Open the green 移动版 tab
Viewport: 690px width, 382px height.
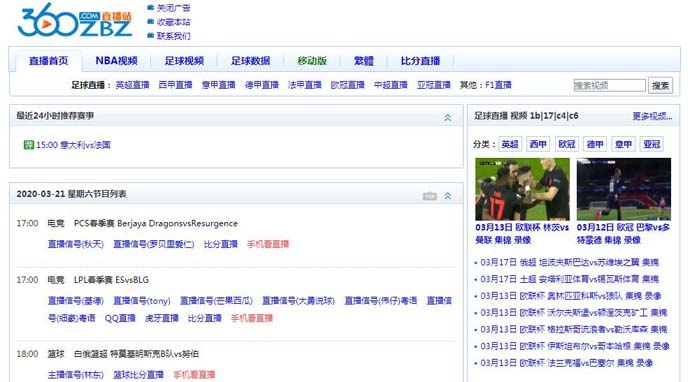pos(312,61)
